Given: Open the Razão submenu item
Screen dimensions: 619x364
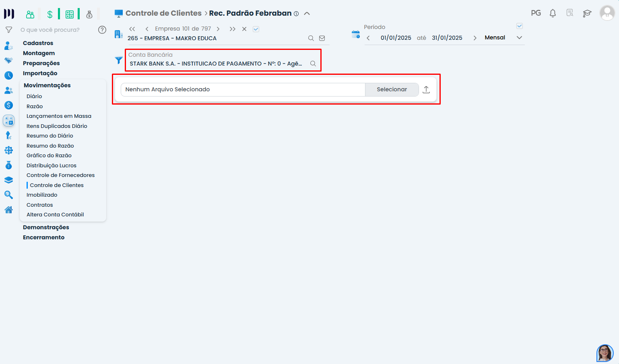Looking at the screenshot, I should click(35, 106).
